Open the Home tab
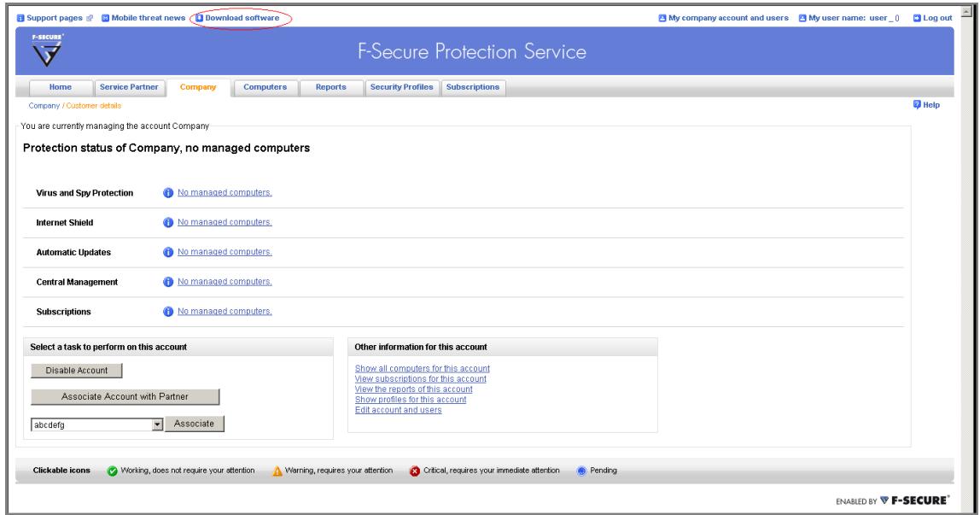Image resolution: width=980 pixels, height=515 pixels. (x=61, y=87)
